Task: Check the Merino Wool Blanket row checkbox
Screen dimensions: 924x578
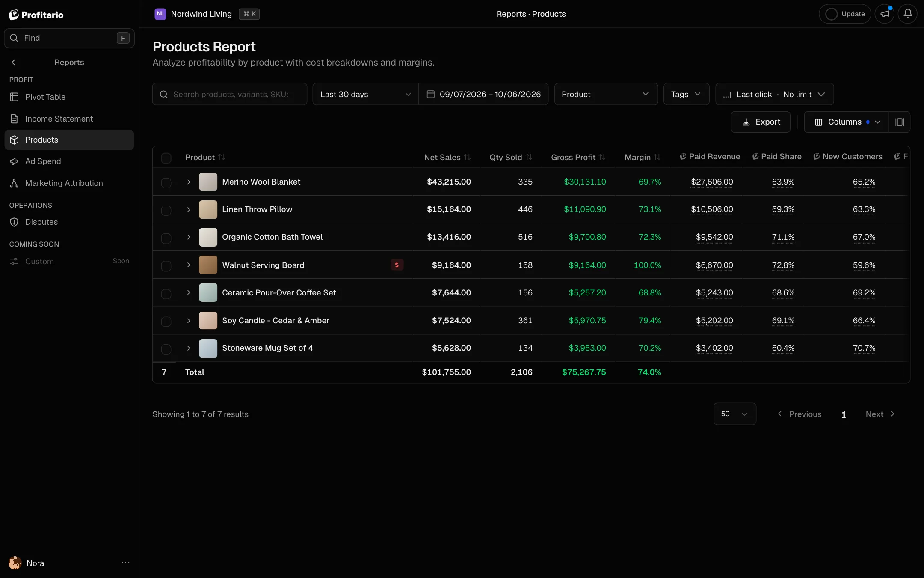Action: coord(166,183)
